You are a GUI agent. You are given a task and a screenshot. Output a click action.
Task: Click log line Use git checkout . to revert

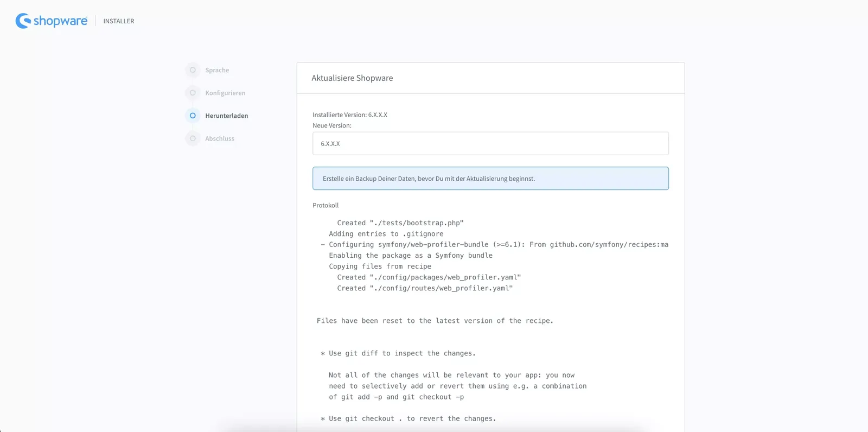pyautogui.click(x=408, y=418)
